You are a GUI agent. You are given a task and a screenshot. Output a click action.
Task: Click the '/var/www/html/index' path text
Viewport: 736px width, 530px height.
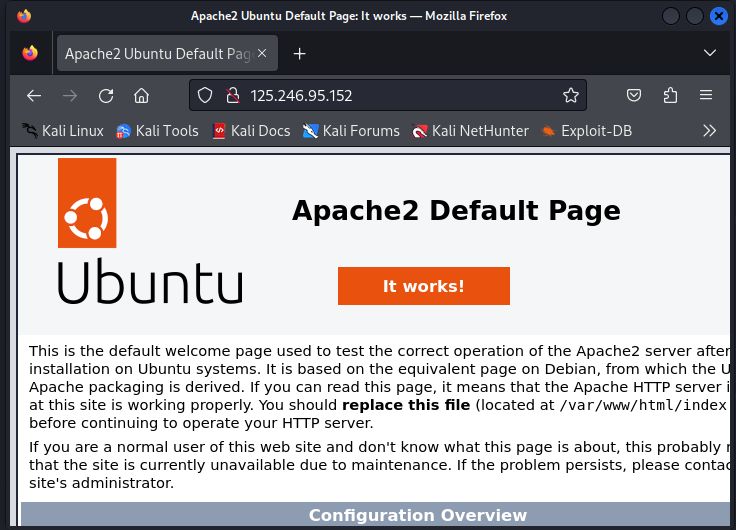click(x=643, y=405)
